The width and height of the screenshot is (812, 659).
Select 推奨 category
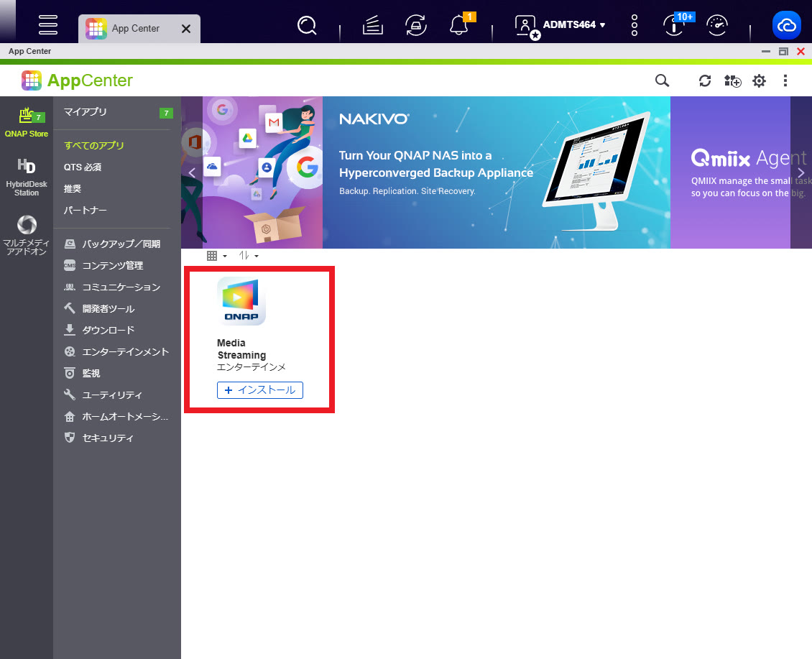pyautogui.click(x=73, y=188)
